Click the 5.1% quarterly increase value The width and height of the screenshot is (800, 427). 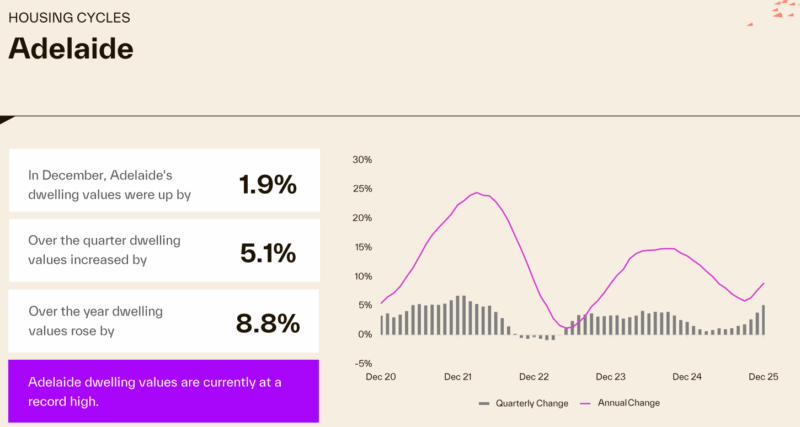coord(268,254)
